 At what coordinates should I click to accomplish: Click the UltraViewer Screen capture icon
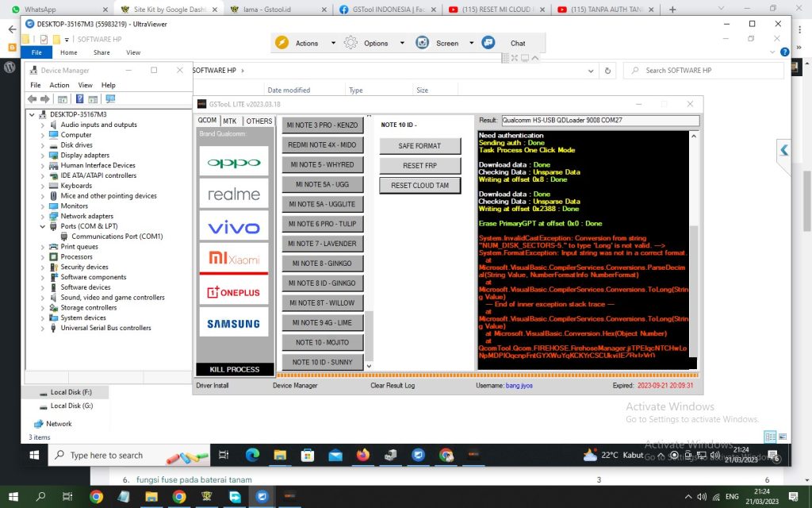pyautogui.click(x=422, y=43)
